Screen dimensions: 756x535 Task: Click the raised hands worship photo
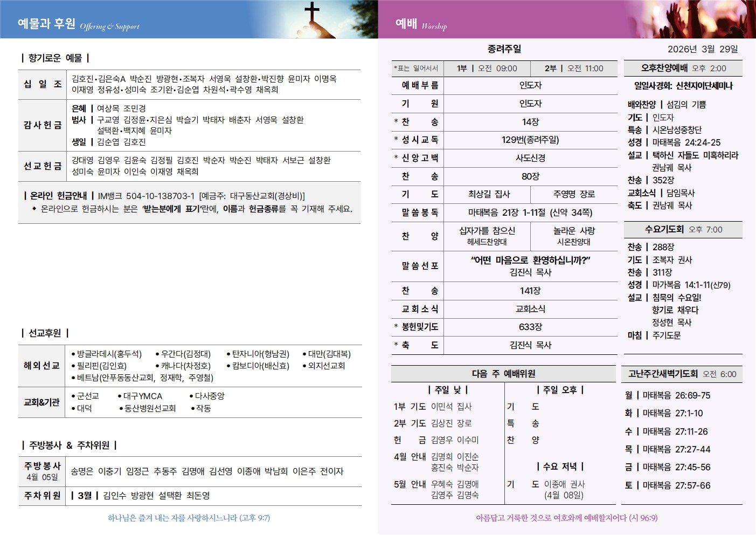[x=695, y=19]
